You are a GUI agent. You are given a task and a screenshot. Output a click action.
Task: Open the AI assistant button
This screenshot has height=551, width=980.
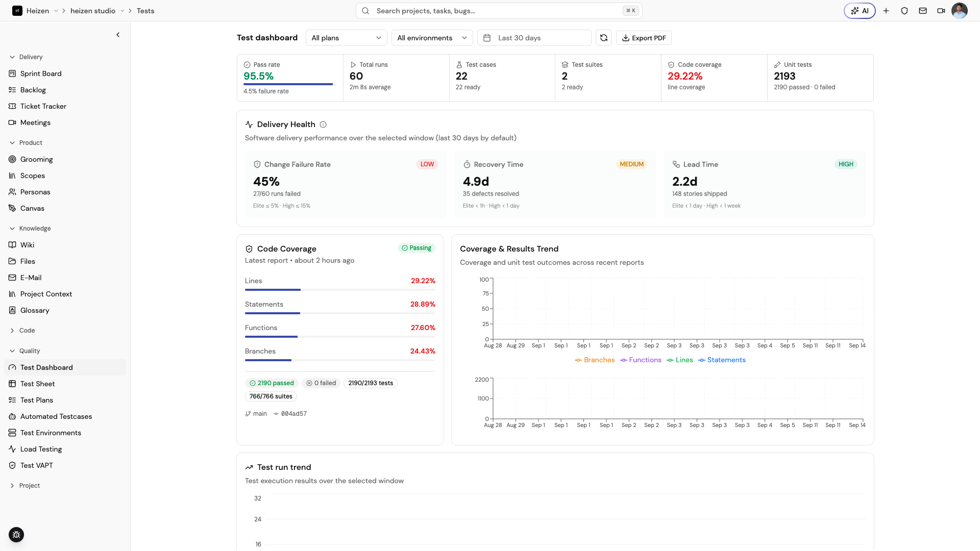pyautogui.click(x=860, y=11)
